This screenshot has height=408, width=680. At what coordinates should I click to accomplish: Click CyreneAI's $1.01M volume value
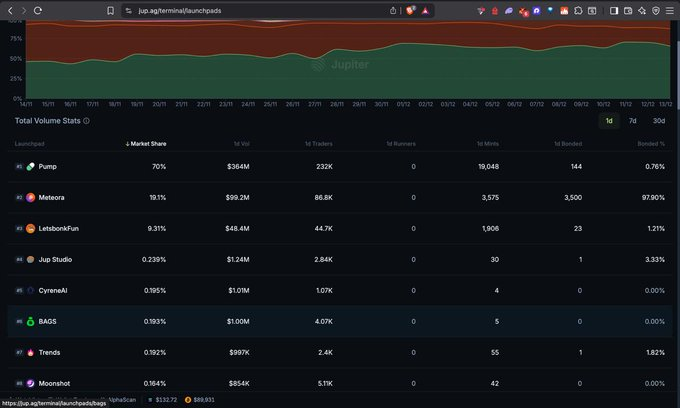point(239,290)
